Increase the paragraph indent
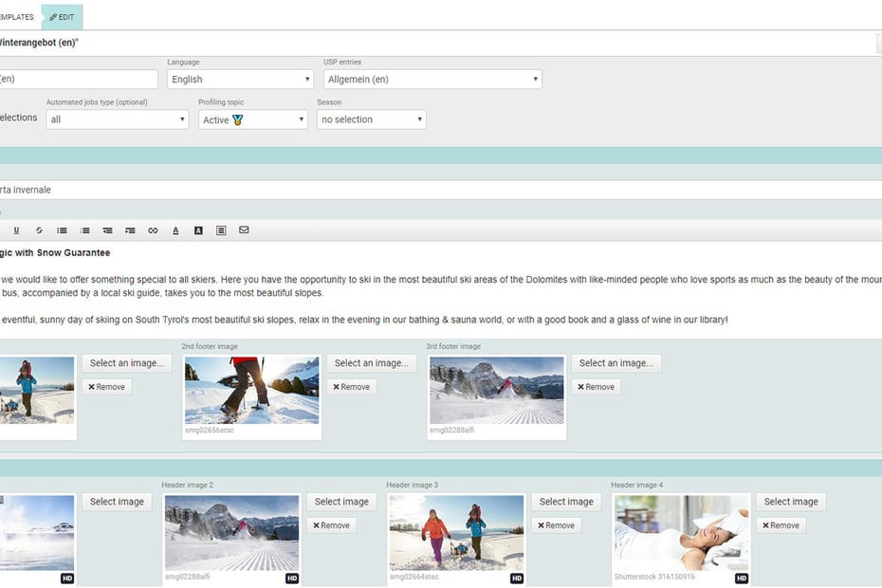 pyautogui.click(x=130, y=230)
